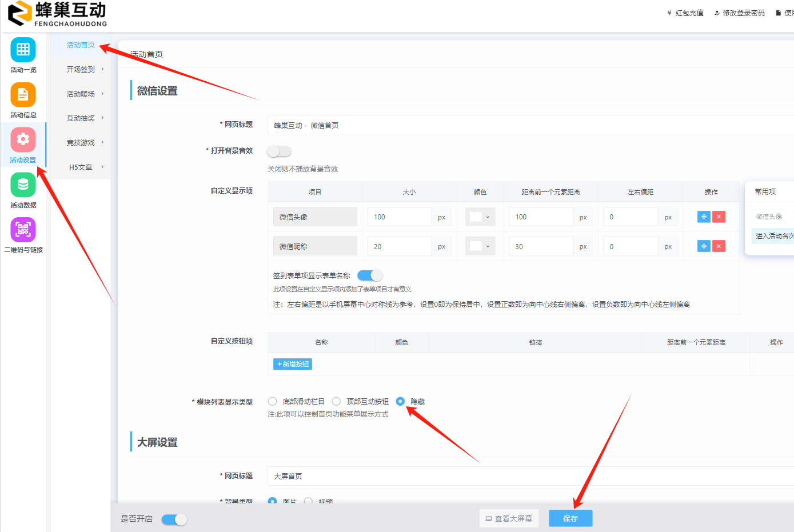Click the 查看大屏幕 button
Screen dimensions: 794x532
[x=509, y=518]
